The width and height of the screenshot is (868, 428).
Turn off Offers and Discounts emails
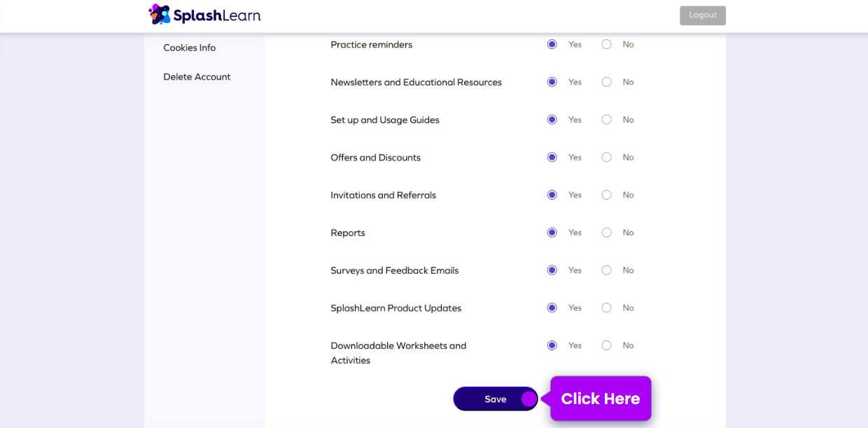(x=606, y=157)
